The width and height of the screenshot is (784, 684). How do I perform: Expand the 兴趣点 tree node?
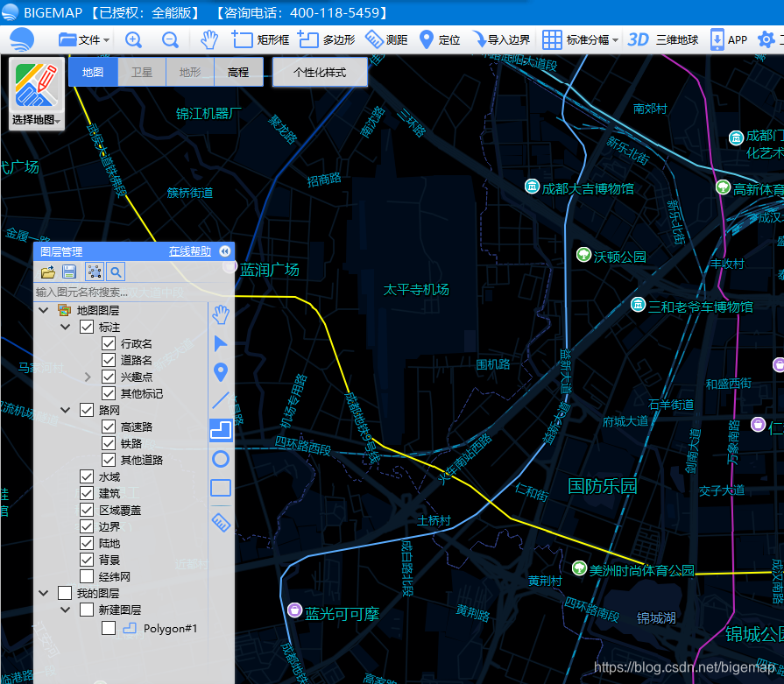pos(88,377)
